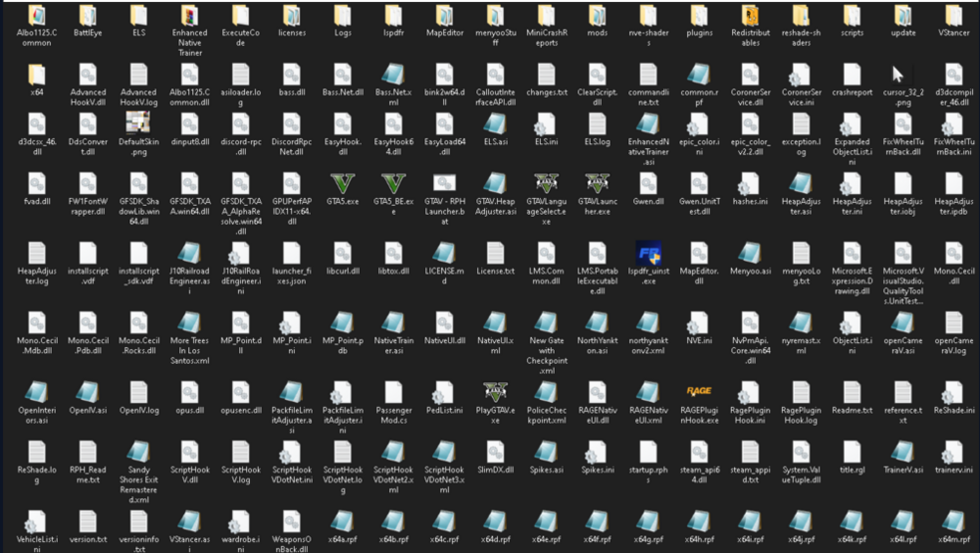Viewport: 980px width, 553px height.
Task: Select the PlayGTAV.exe icon
Action: tap(495, 393)
